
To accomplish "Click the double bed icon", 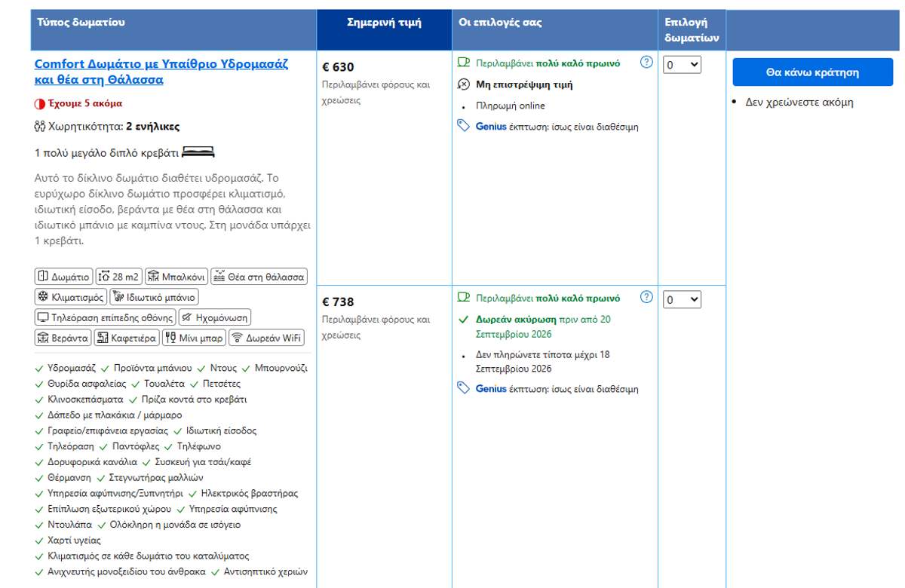I will tap(198, 153).
